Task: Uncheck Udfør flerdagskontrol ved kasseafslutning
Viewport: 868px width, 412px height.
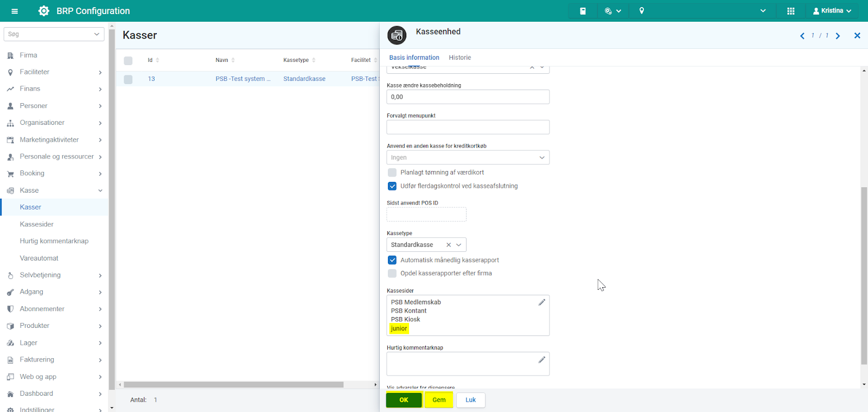Action: click(392, 186)
